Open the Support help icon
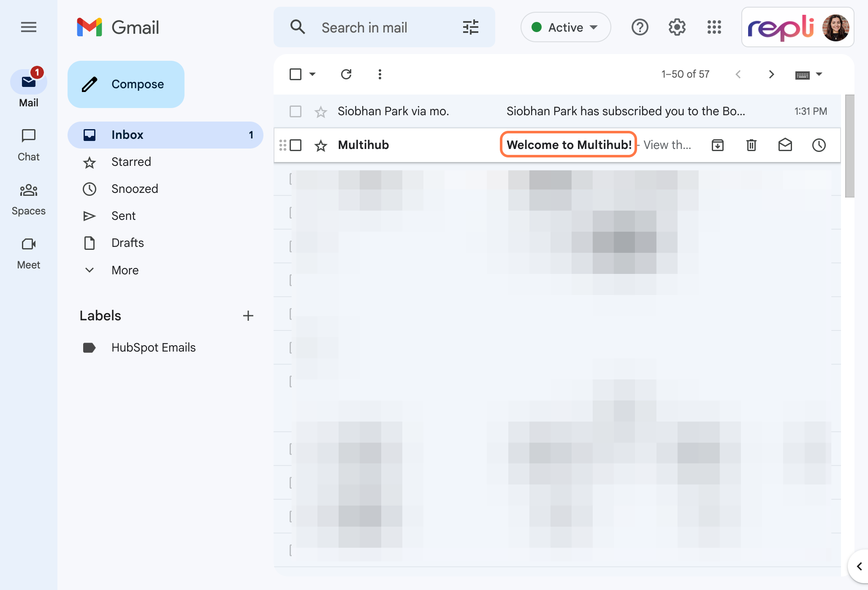The image size is (868, 590). tap(640, 27)
